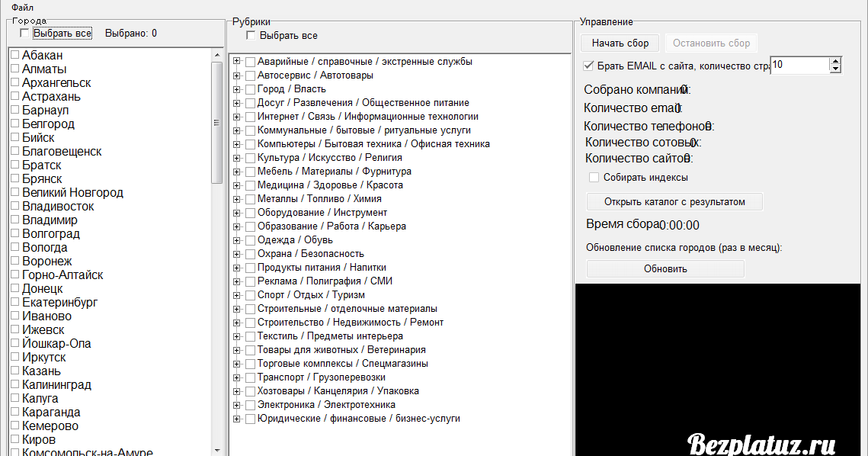Enable the Собирать индексы option
The width and height of the screenshot is (868, 456).
tap(592, 177)
